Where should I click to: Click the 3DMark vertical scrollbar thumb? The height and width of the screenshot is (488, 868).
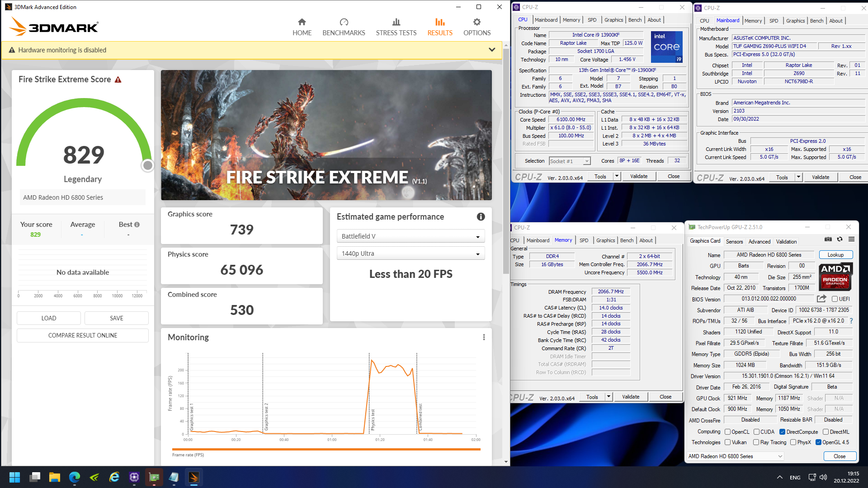point(506,160)
